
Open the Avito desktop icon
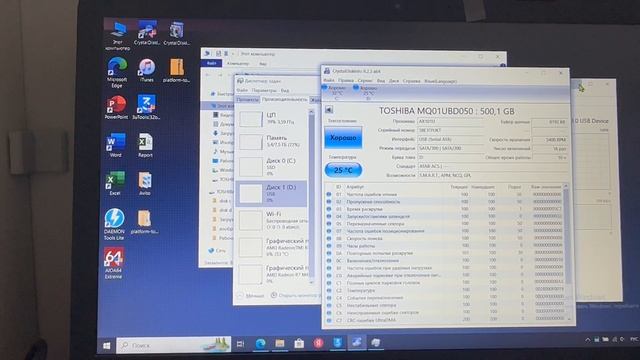[x=145, y=183]
